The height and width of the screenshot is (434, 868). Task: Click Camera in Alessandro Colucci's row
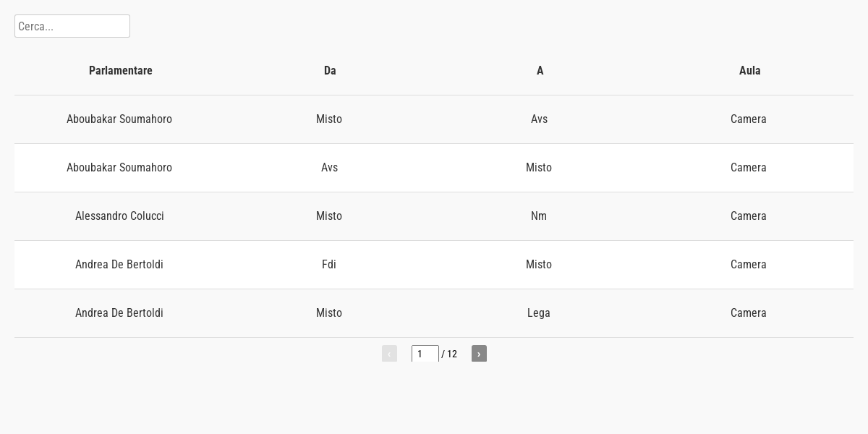[748, 216]
